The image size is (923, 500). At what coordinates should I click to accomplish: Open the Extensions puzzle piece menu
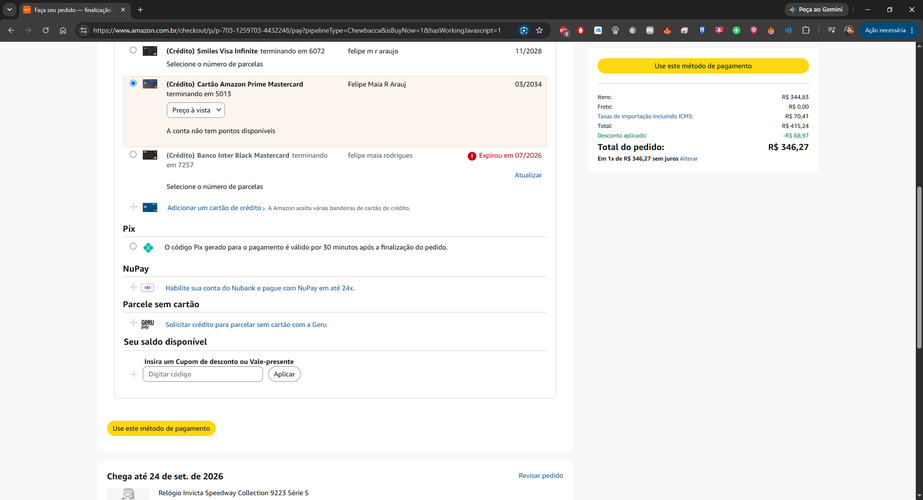click(x=806, y=30)
